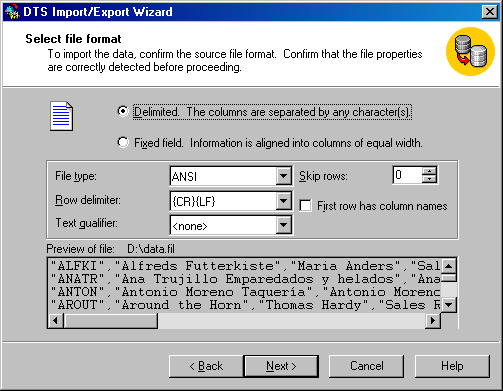Click the Select file format heading

click(x=73, y=39)
